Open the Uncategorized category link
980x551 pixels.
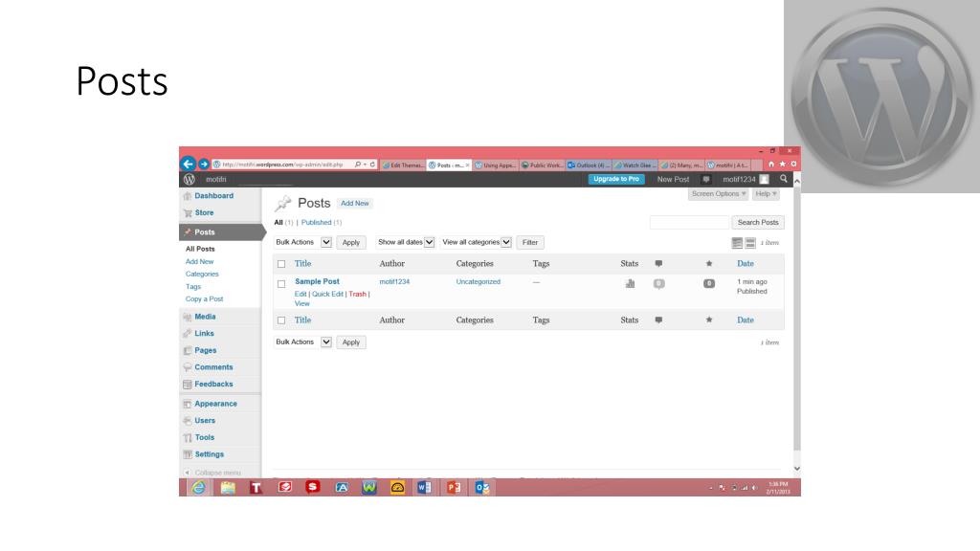(479, 282)
